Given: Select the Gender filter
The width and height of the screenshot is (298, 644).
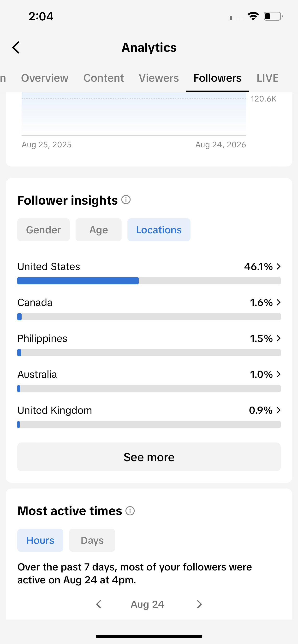Looking at the screenshot, I should tap(44, 230).
